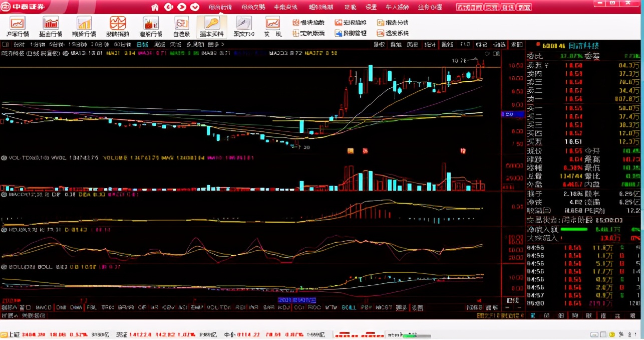Screen dimensions: 644x340
Task: Select the highlighted key toolbar icon
Action: click(x=212, y=27)
